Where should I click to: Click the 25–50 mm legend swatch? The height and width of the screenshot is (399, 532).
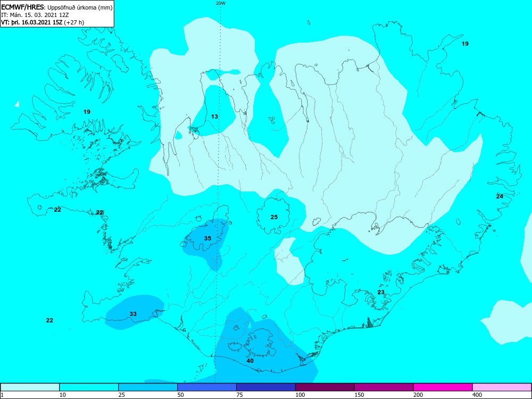[148, 387]
